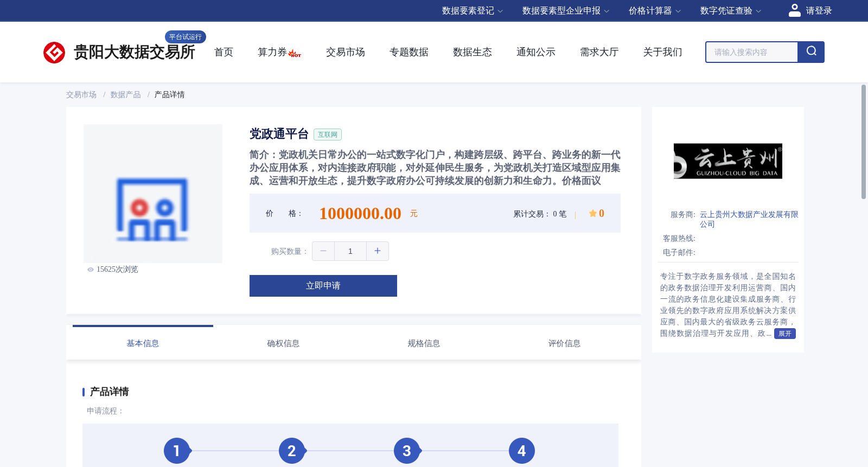This screenshot has height=467, width=868.
Task: Click the 云上贵州 provider logo
Action: pyautogui.click(x=728, y=161)
